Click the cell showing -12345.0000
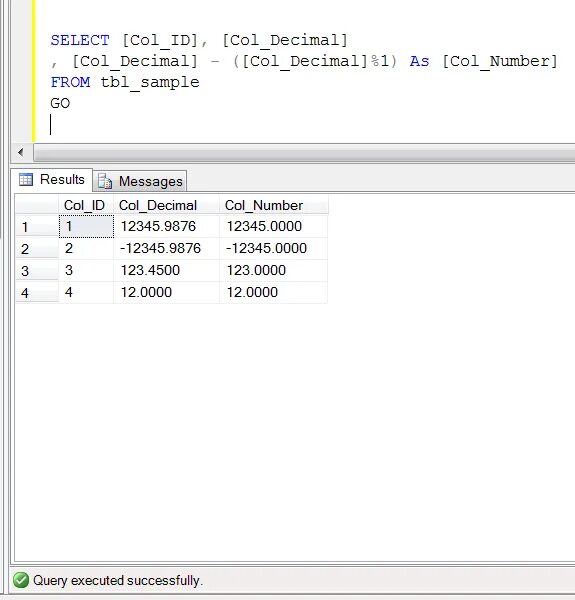 coord(274,248)
